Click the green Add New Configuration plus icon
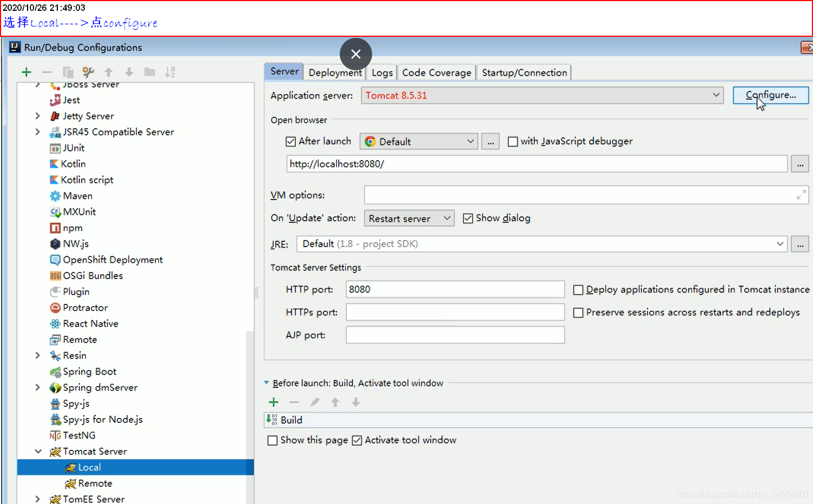The image size is (813, 504). (x=27, y=72)
